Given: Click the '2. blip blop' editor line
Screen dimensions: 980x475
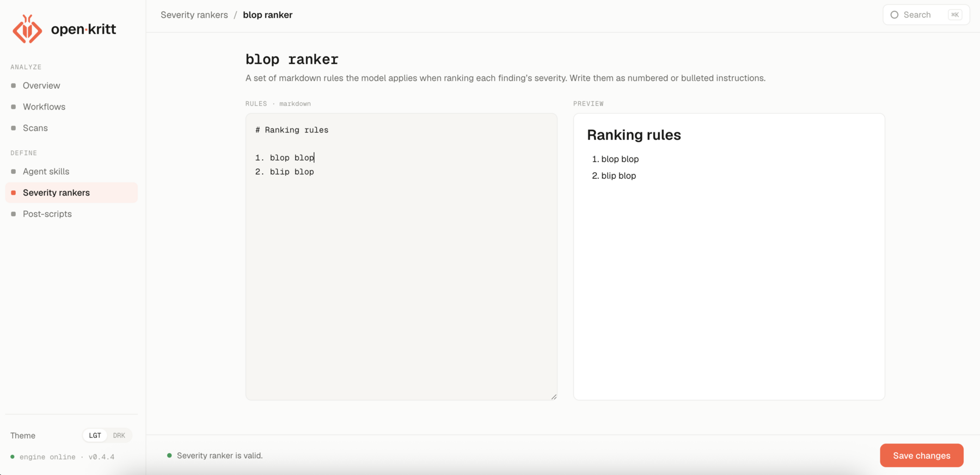Looking at the screenshot, I should pyautogui.click(x=284, y=172).
